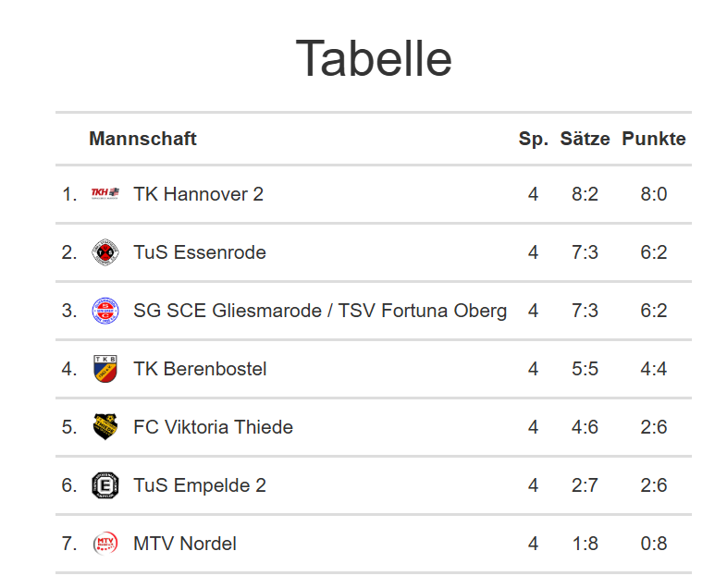
Task: Open the TK Berenbostel team entry
Action: click(x=200, y=369)
